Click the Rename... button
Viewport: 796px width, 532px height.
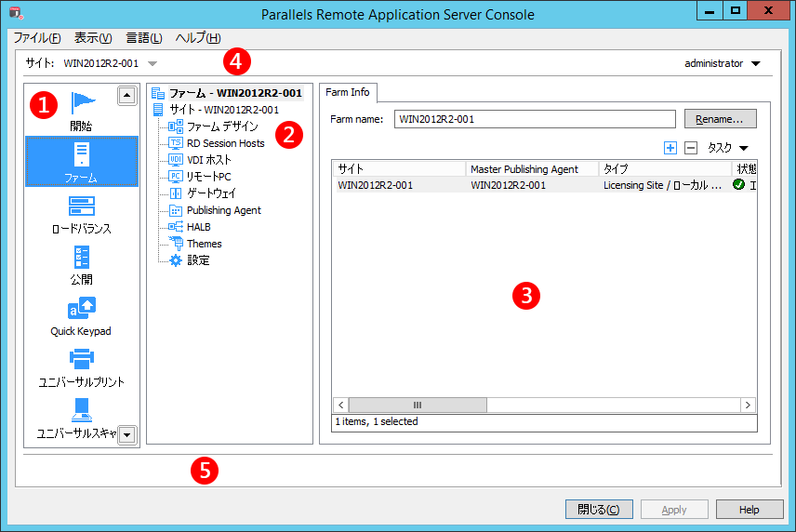click(x=720, y=119)
